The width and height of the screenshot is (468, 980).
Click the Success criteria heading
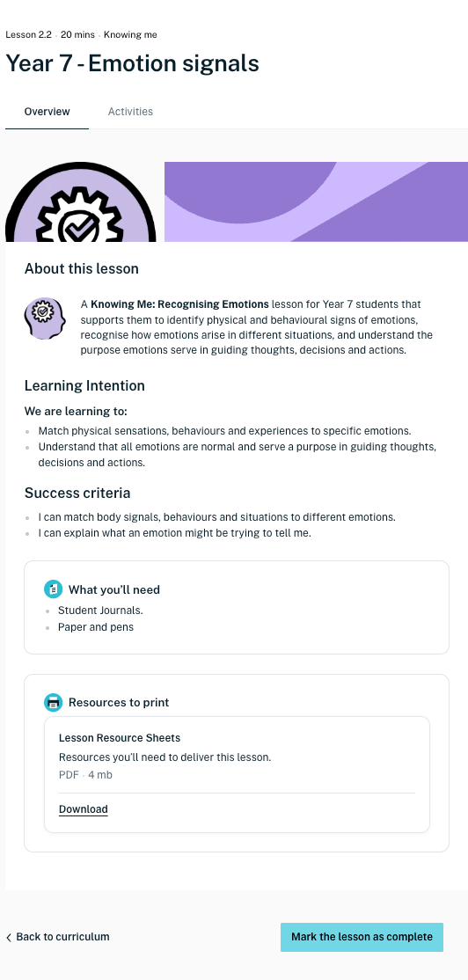click(77, 494)
